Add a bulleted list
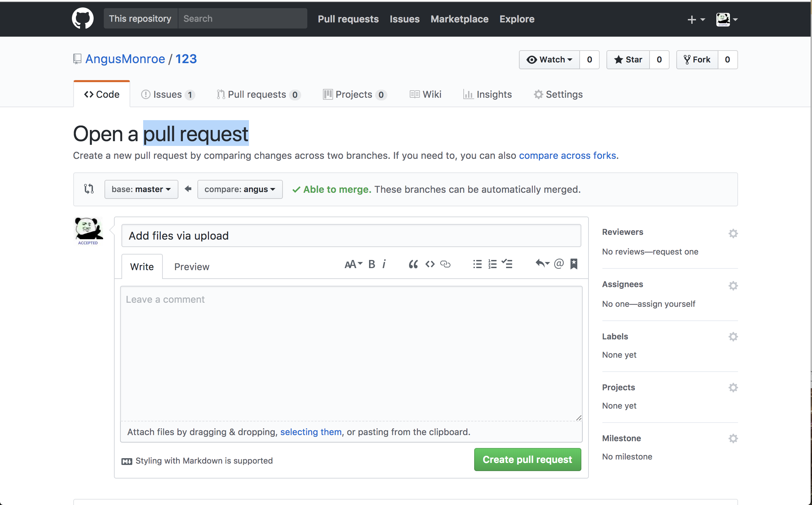812x505 pixels. tap(477, 264)
